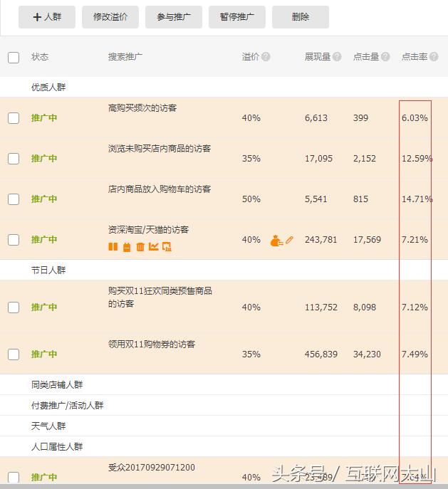Click the 14.71% click rate value
This screenshot has width=448, height=489.
click(417, 199)
